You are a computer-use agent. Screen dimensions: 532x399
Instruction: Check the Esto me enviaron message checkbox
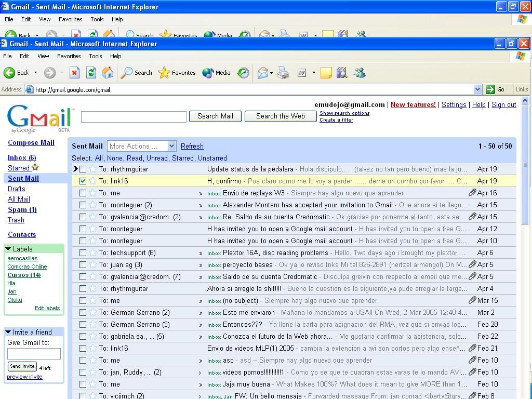point(83,312)
